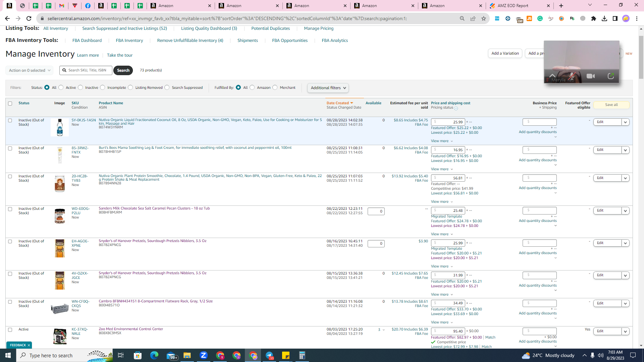Open Edit dropdown arrow for Nutiva Coconut Oil
644x362 pixels.
coord(625,122)
